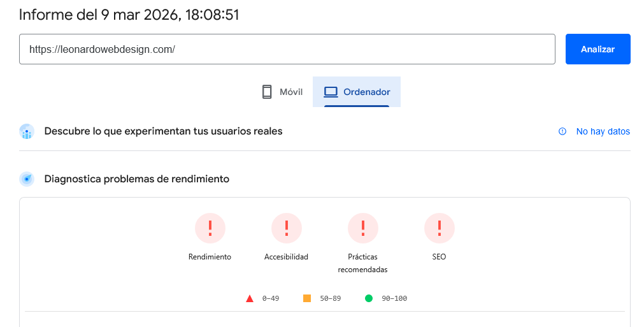Click the Descubre lo que experimentan heading
Viewport: 644px width, 327px height.
click(x=163, y=131)
